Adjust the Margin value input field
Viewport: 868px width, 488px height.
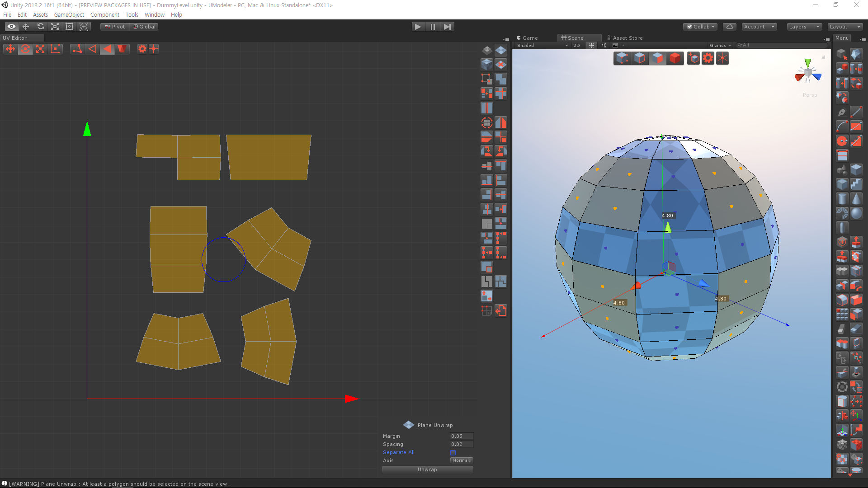coord(462,436)
